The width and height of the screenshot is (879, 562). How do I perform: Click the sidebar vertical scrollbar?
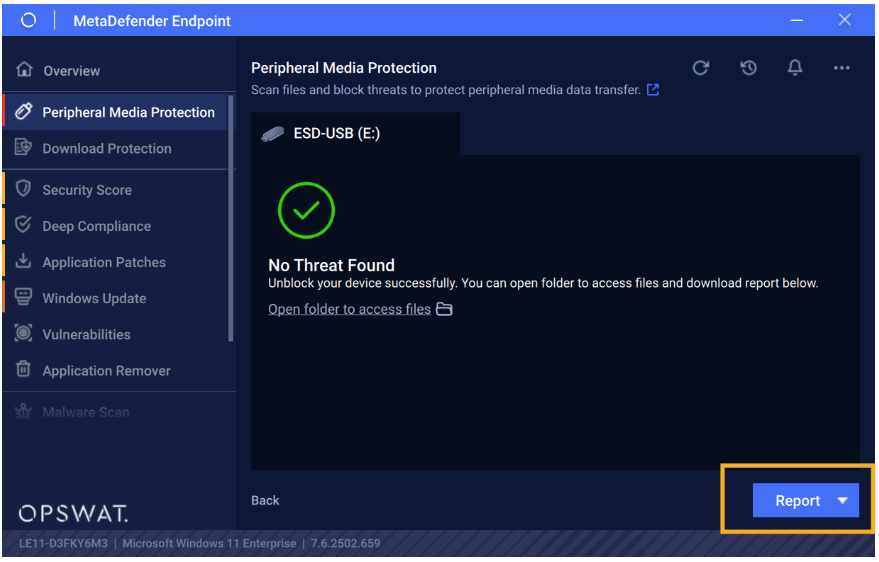tap(230, 219)
